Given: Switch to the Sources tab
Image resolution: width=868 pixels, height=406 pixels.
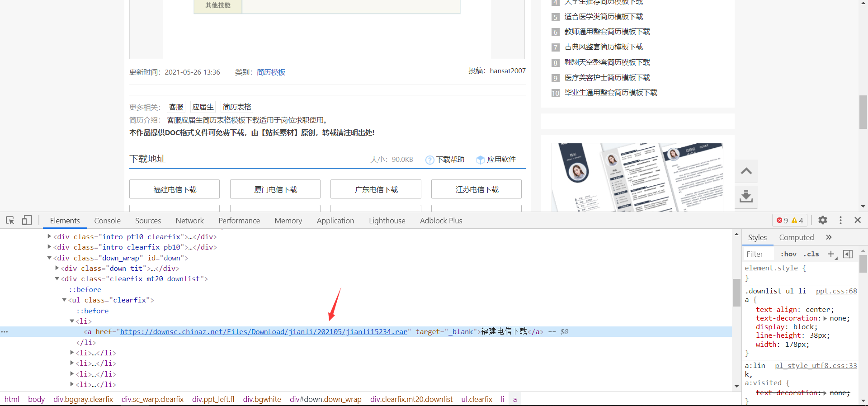Looking at the screenshot, I should point(148,221).
